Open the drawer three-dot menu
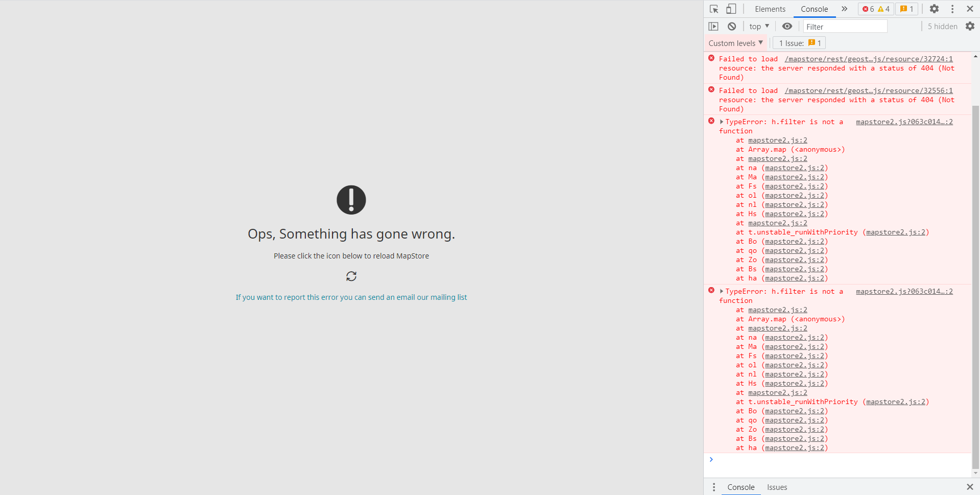The image size is (980, 495). tap(714, 487)
